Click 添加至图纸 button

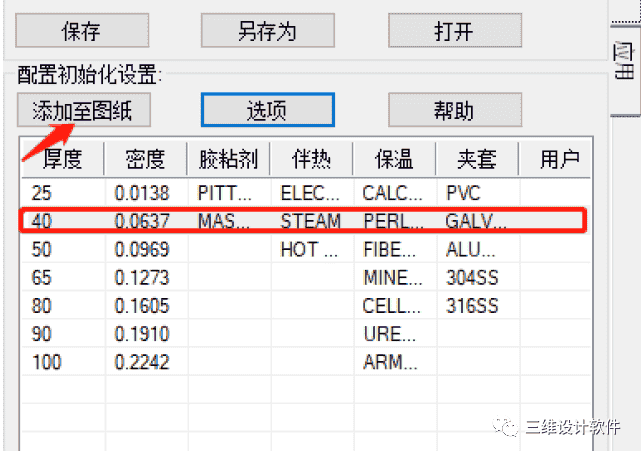(84, 110)
